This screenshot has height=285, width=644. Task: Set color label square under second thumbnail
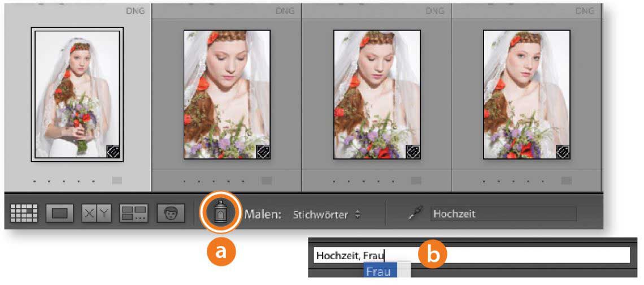pos(267,180)
